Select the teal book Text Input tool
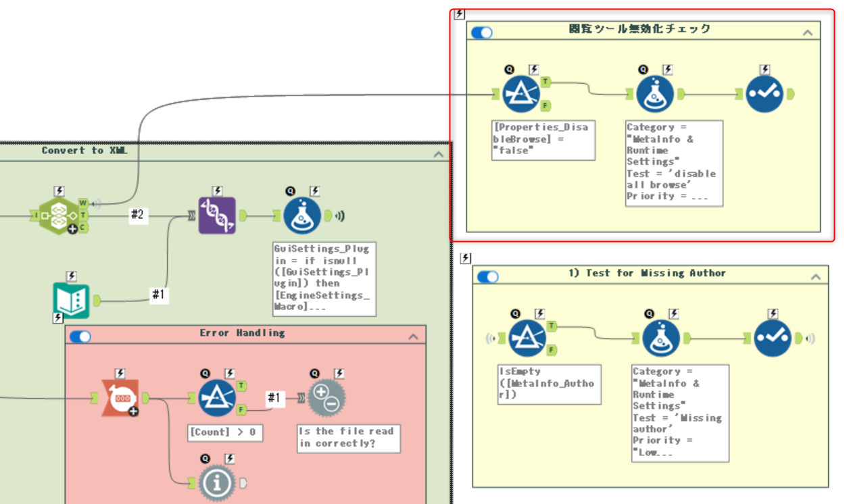Screen dimensions: 849x504 pyautogui.click(x=72, y=300)
